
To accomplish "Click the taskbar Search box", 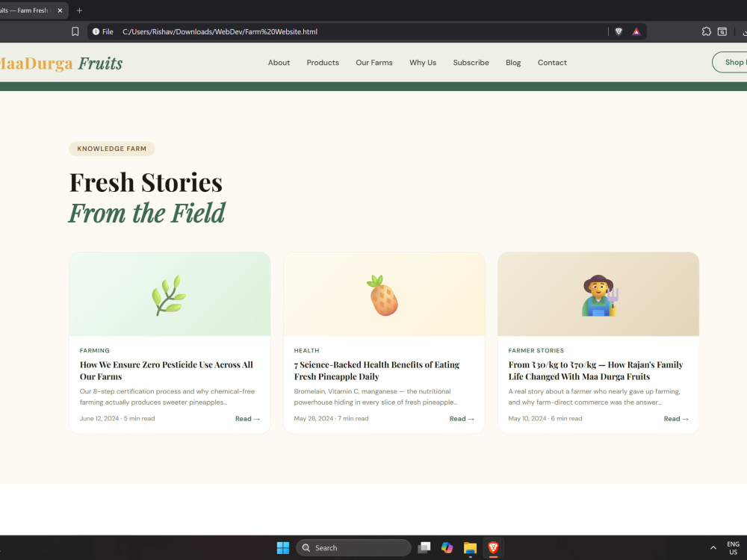I will pos(353,547).
